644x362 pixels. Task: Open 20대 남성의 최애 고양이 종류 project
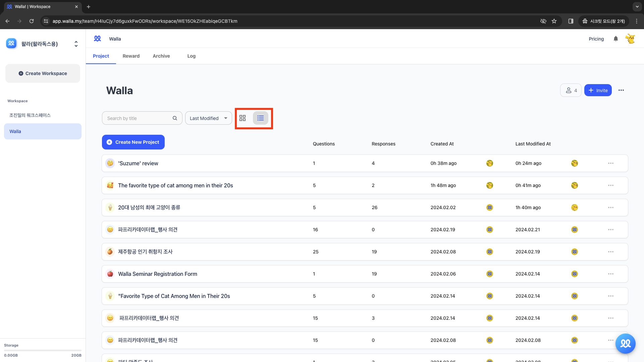pyautogui.click(x=365, y=207)
